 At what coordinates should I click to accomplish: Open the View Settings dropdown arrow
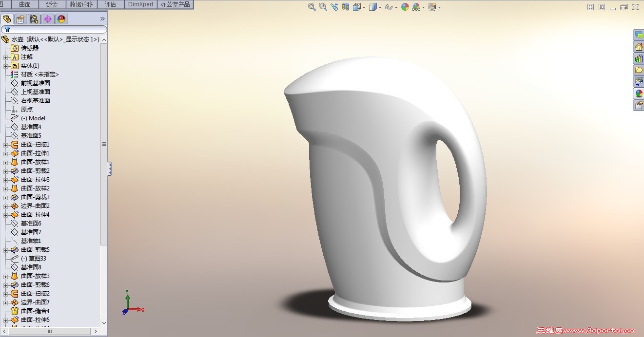[x=439, y=7]
